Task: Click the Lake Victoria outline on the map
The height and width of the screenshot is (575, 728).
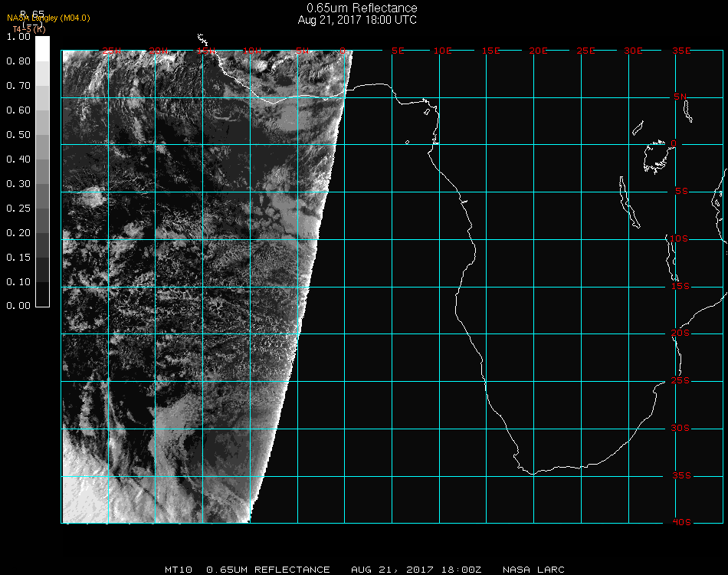Action: [x=655, y=156]
